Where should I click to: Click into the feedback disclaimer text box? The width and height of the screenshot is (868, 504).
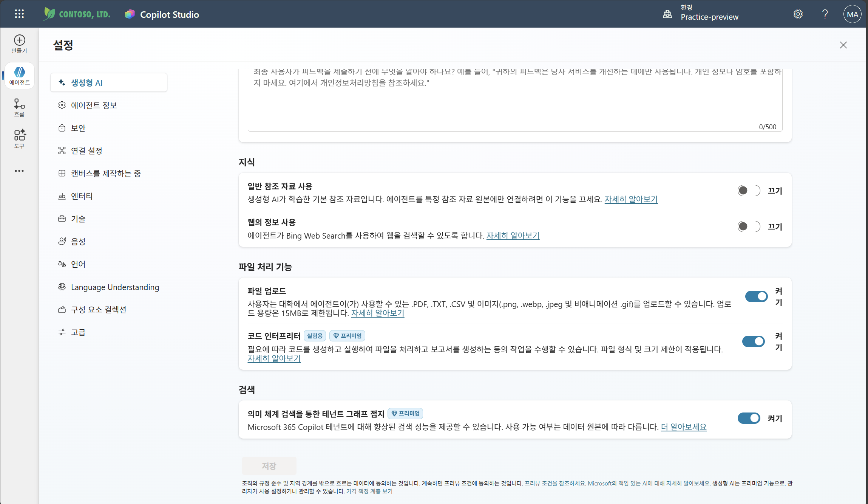coord(515,100)
